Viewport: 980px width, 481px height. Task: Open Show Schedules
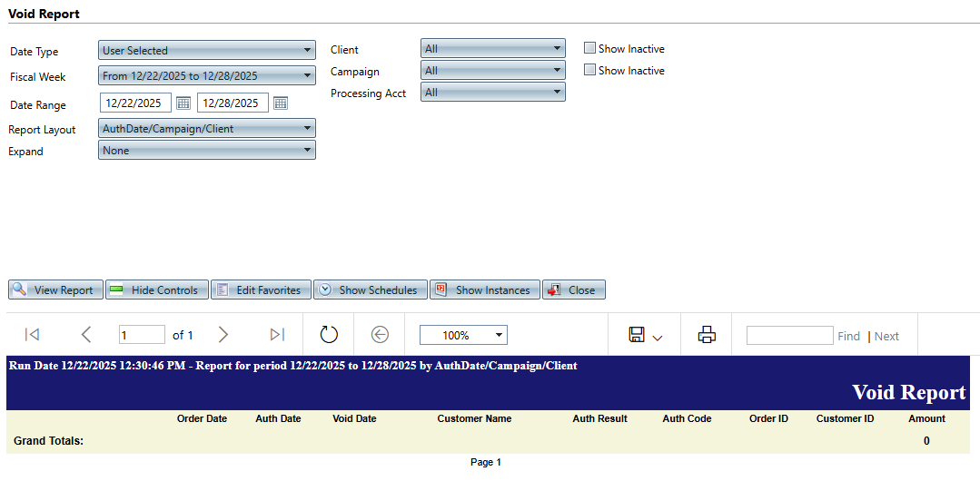[370, 290]
